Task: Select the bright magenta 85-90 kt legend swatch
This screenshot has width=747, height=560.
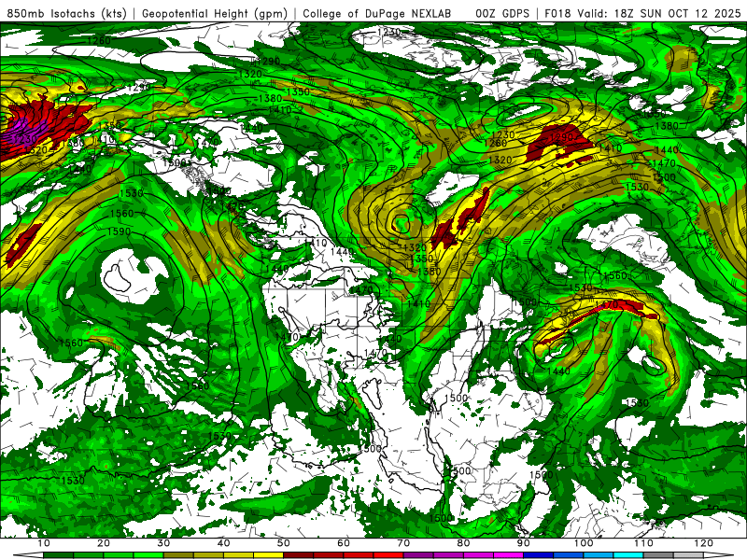Action: pyautogui.click(x=508, y=555)
